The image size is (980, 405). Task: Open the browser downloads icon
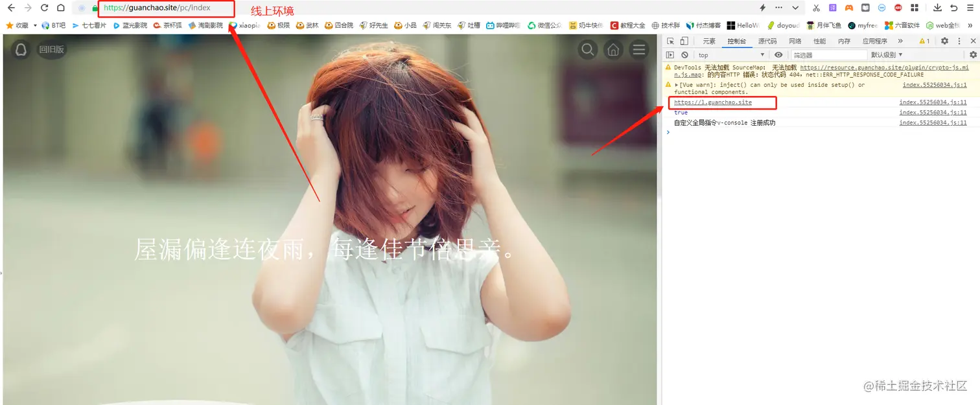coord(939,8)
